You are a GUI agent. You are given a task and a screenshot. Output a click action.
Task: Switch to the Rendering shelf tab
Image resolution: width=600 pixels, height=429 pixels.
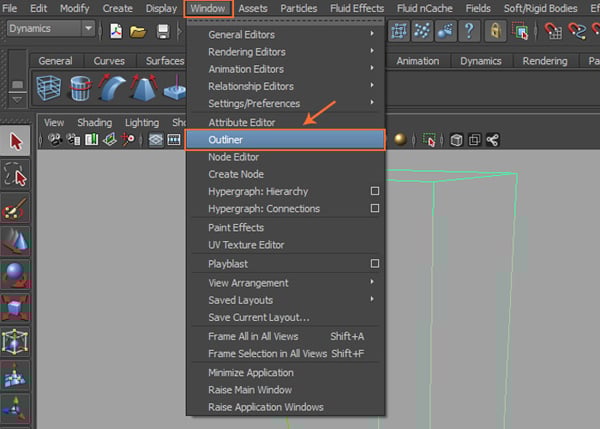545,61
